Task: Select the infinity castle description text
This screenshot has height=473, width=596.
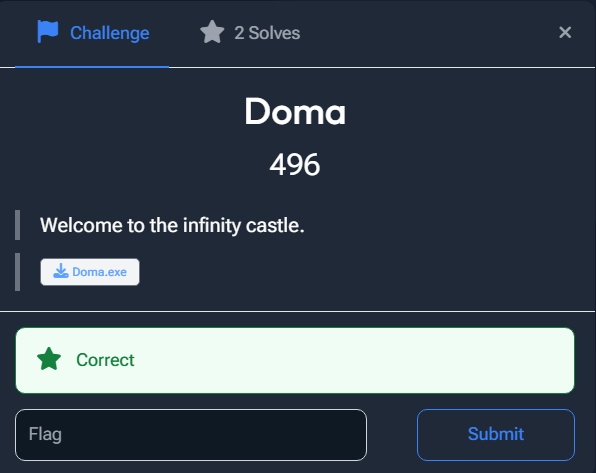Action: click(x=172, y=225)
